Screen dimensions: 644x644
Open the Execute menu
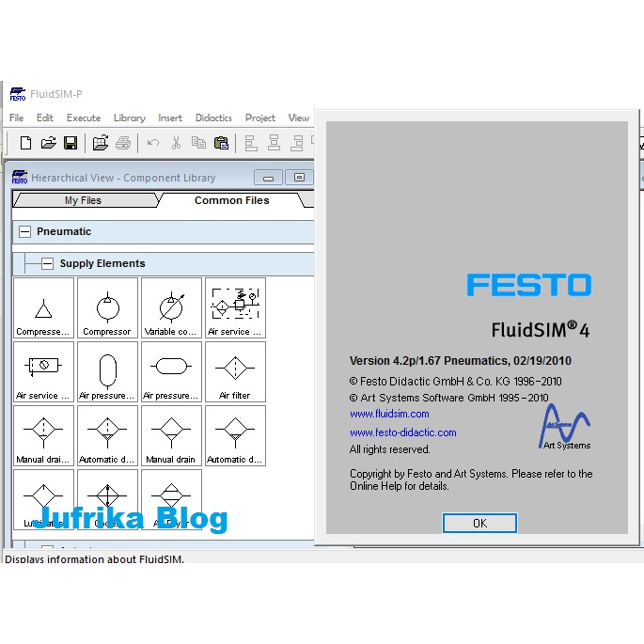click(x=84, y=118)
